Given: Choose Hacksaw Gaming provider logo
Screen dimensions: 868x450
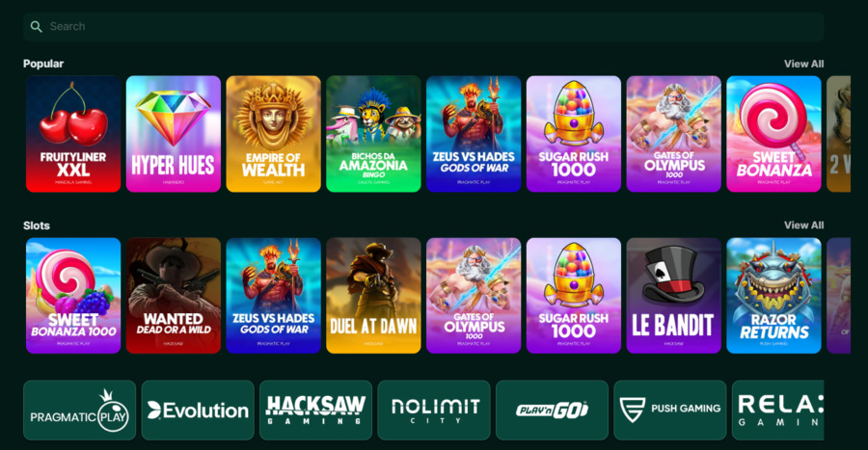Looking at the screenshot, I should pos(315,410).
